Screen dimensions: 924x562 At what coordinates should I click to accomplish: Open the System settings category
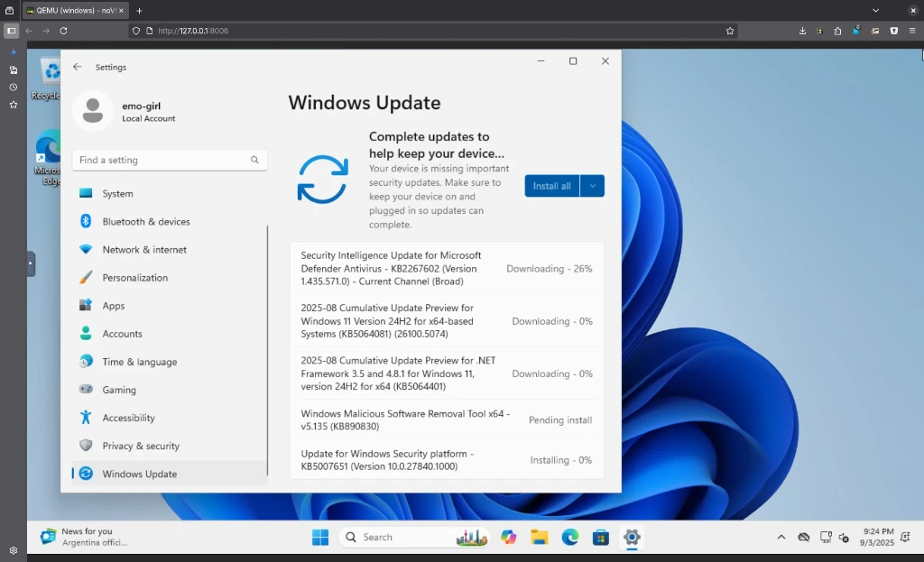point(170,193)
